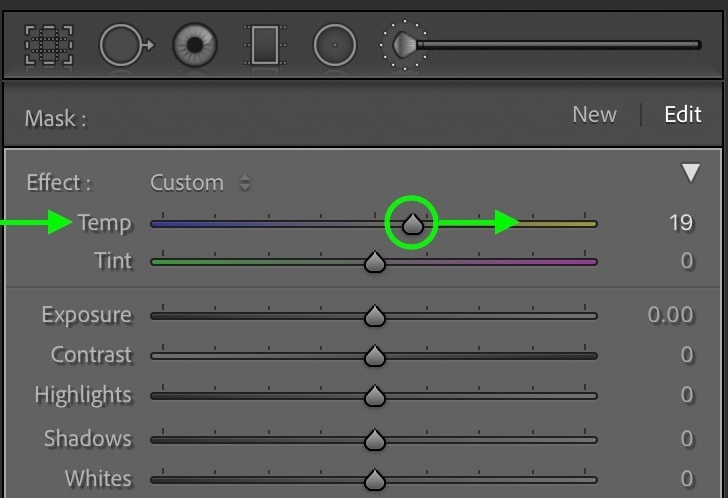Switch mask mode to Edit
Image resolution: width=728 pixels, height=498 pixels.
tap(683, 115)
